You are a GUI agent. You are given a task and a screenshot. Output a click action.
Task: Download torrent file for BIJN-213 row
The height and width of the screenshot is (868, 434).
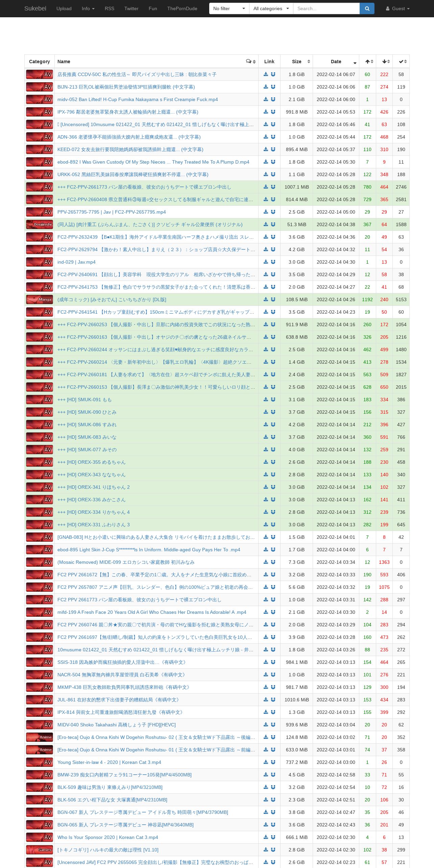tap(266, 87)
